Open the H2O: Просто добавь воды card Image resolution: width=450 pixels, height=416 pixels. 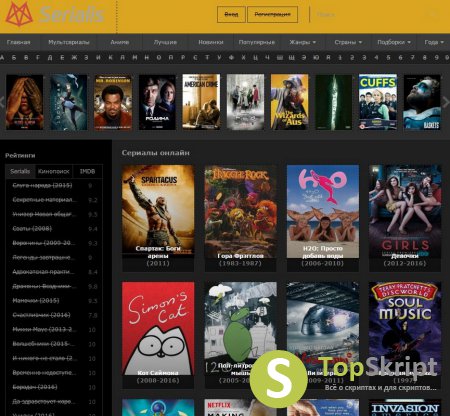(323, 217)
